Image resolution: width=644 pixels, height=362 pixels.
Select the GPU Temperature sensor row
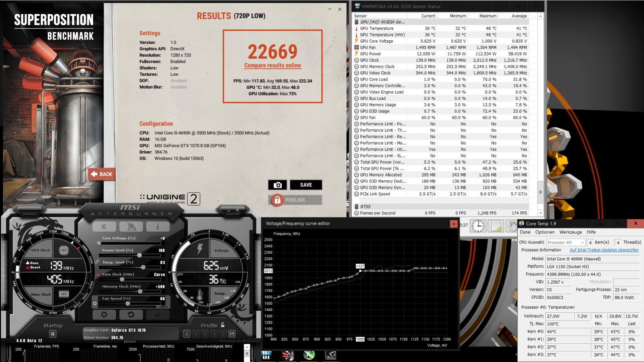click(x=442, y=28)
